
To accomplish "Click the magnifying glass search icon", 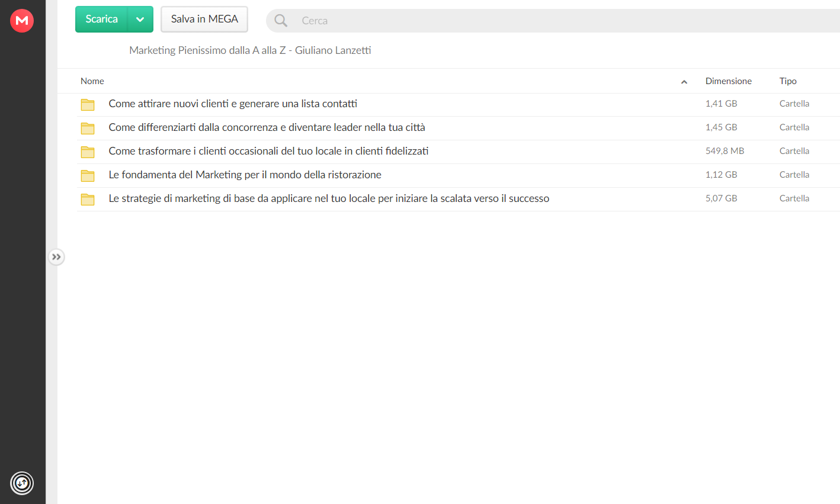I will (x=281, y=21).
